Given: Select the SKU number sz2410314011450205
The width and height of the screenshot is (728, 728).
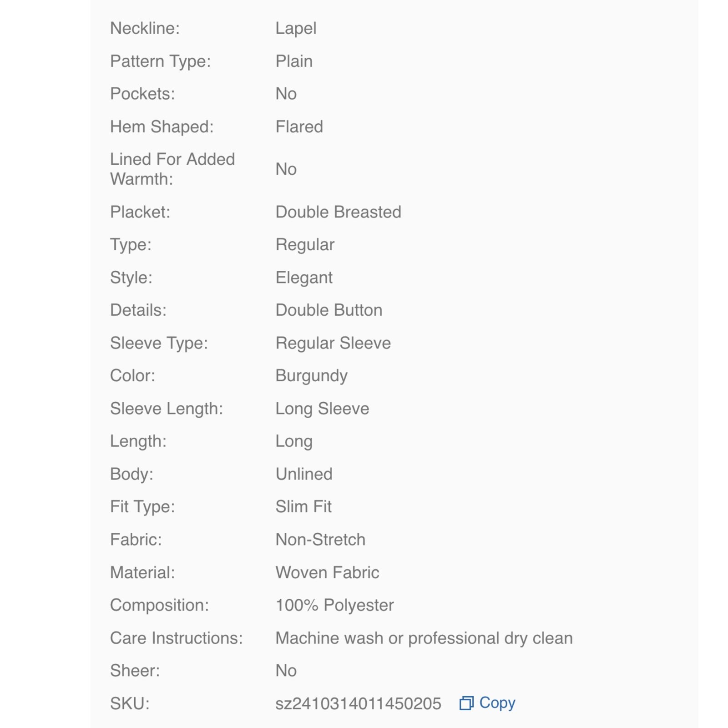Looking at the screenshot, I should point(358,703).
